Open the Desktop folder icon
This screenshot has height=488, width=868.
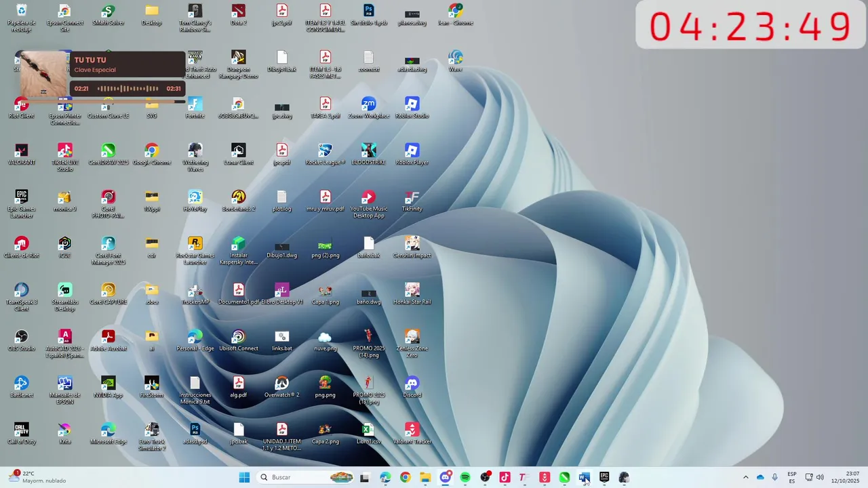point(152,15)
